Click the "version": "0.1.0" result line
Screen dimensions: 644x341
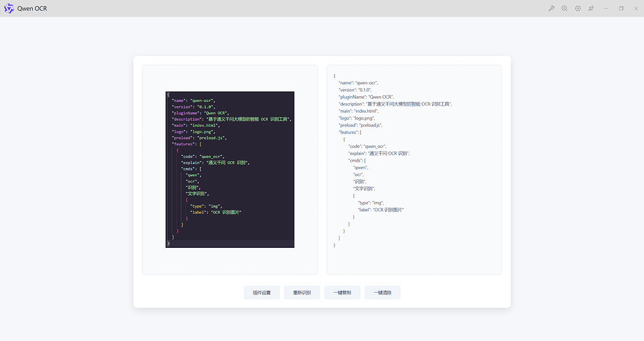tap(355, 89)
